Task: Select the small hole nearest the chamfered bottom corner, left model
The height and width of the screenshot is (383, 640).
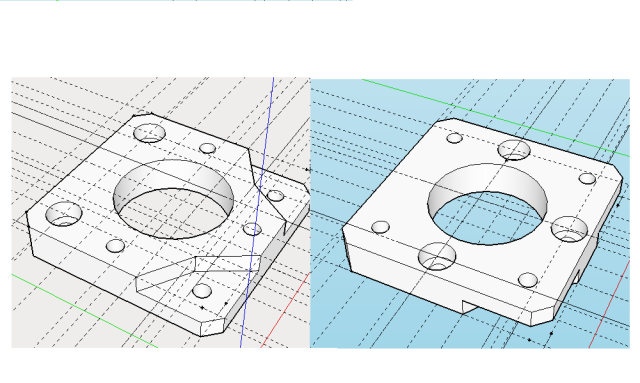Action: coord(202,291)
